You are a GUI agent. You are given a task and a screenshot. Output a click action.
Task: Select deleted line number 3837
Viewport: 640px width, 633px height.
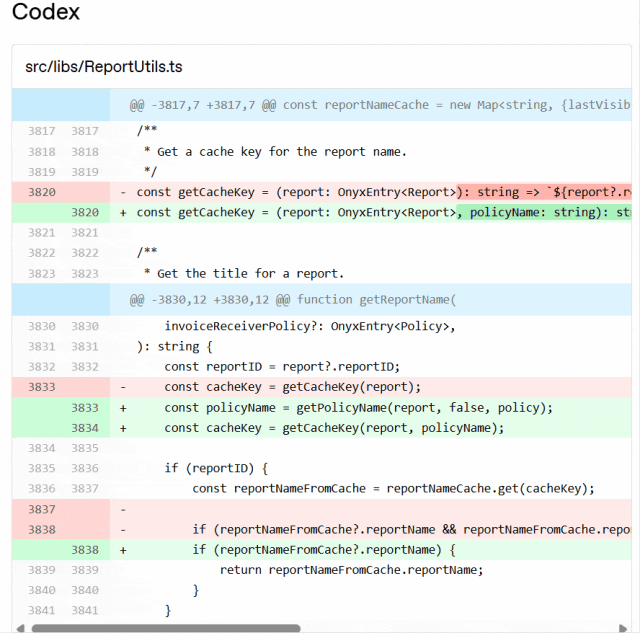[x=42, y=509]
